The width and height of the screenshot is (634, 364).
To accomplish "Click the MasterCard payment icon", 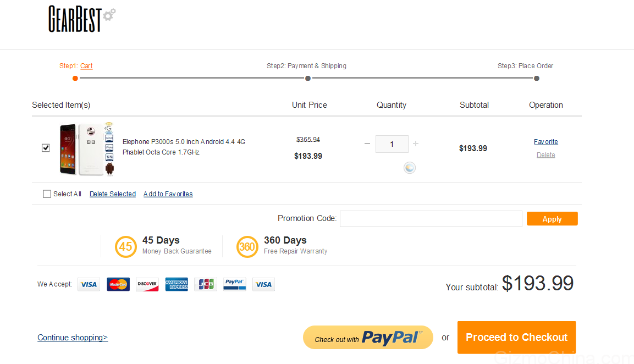I will (118, 284).
